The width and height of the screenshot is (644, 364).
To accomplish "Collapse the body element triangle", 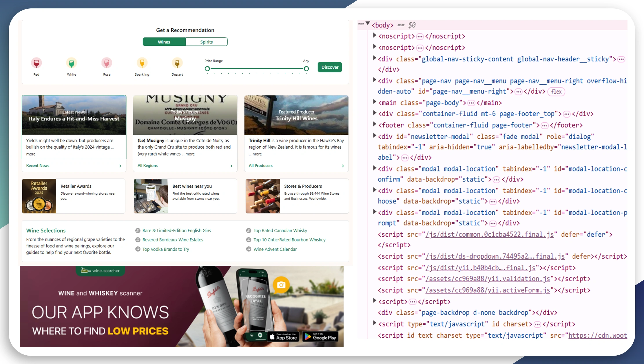I will (x=368, y=23).
